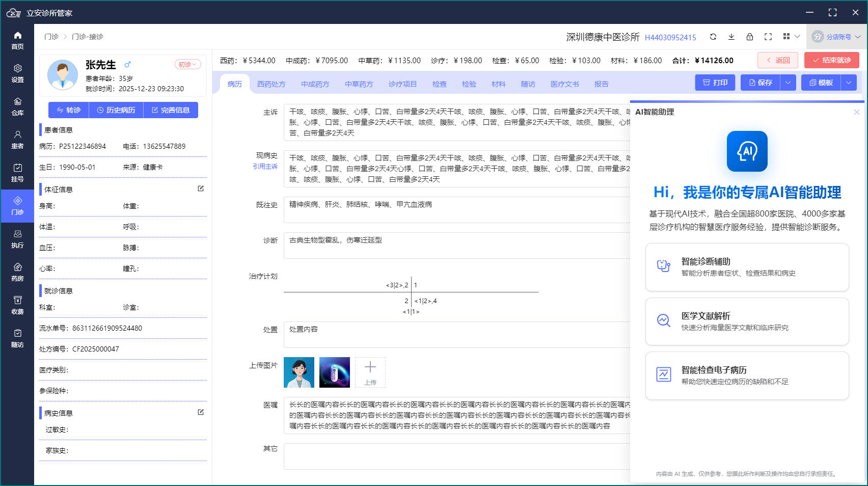Open the doctor portrait uploaded thumbnail
868x486 pixels.
299,372
